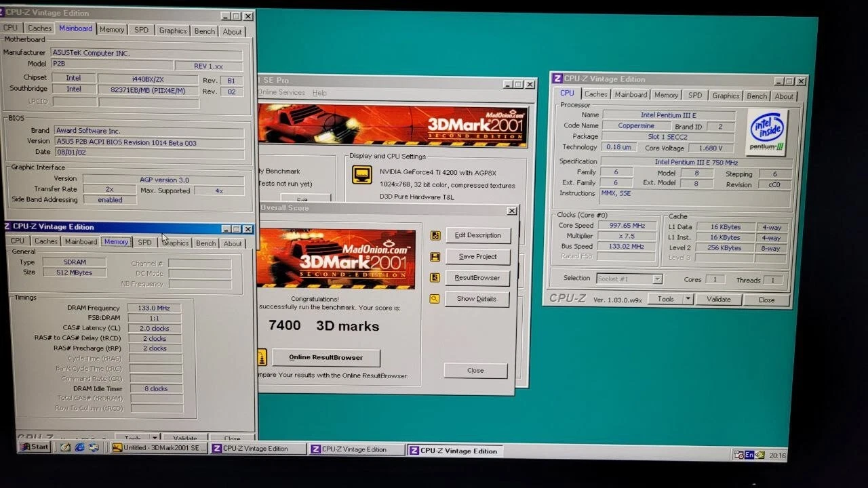Click the Tools button in right CPU-Z window
The image size is (868, 488).
coord(665,299)
